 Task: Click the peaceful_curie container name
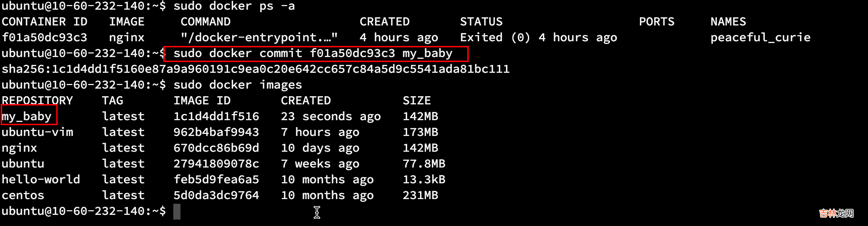pos(760,38)
